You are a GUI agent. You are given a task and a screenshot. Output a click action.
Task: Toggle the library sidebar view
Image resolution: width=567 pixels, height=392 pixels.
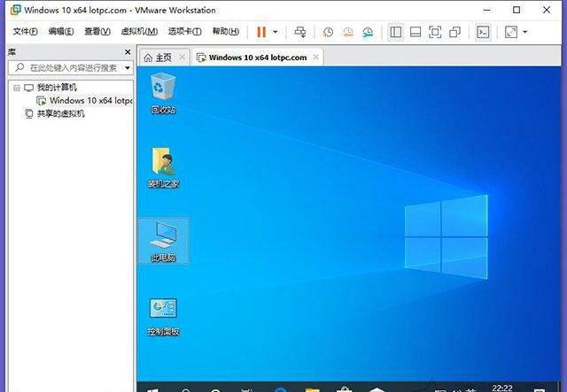396,32
